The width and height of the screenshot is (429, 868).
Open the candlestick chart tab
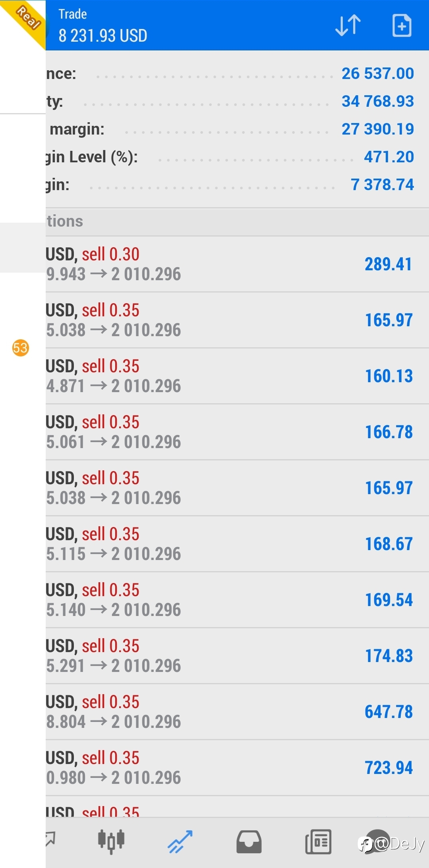111,841
